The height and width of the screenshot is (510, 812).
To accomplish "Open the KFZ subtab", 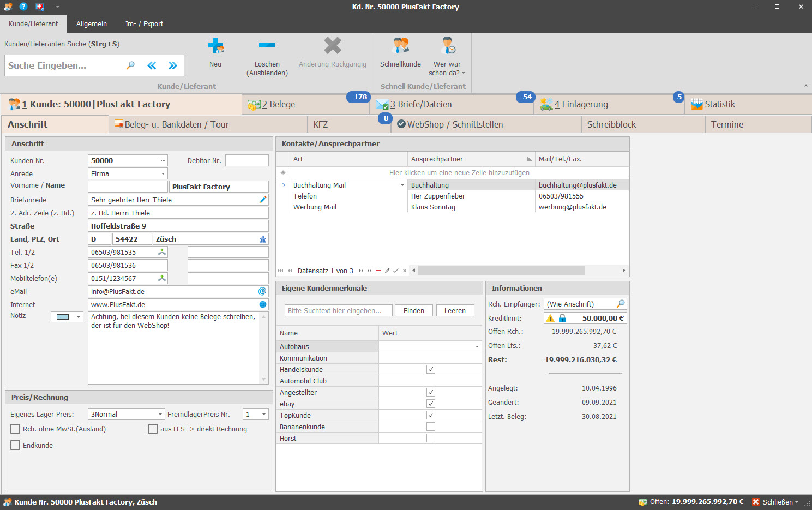I will tap(349, 124).
